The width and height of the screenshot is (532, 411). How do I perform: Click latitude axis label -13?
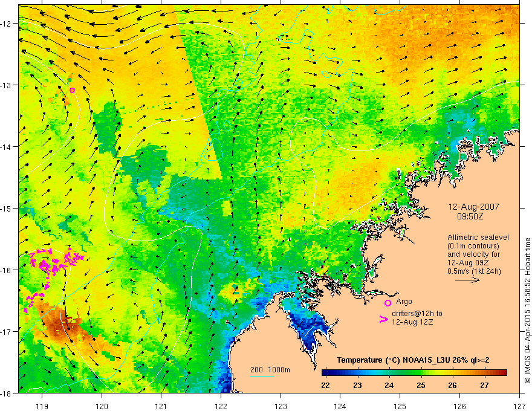tap(6, 85)
